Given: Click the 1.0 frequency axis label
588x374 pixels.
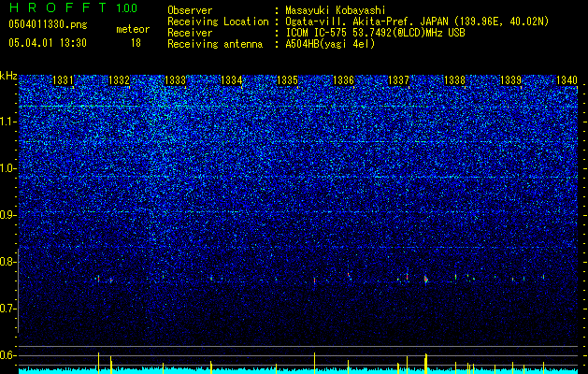Looking at the screenshot, I should 8,168.
